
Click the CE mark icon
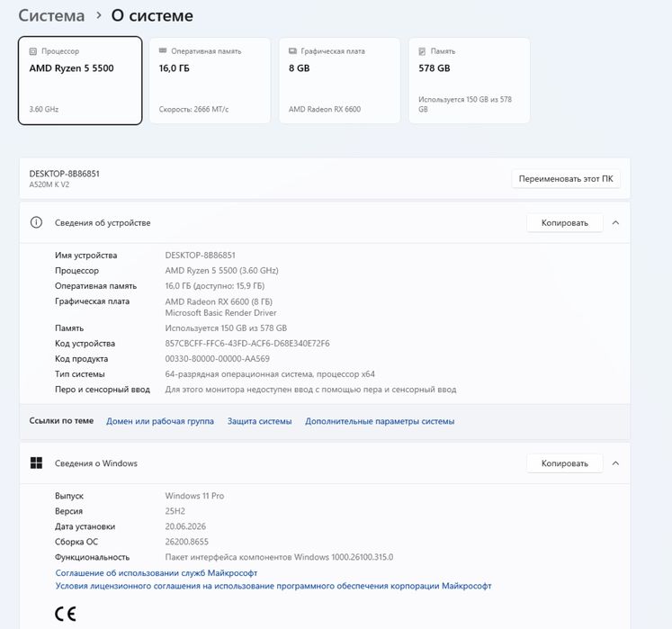[x=66, y=614]
